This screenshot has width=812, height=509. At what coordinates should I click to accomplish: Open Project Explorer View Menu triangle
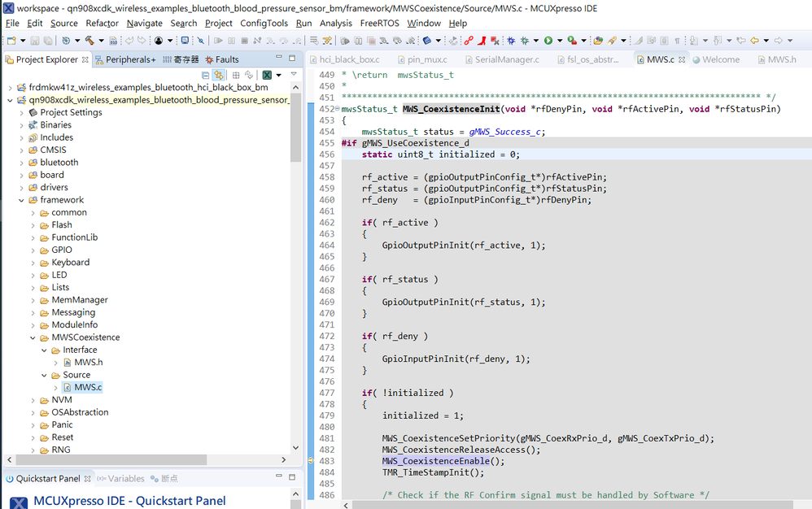pos(294,75)
